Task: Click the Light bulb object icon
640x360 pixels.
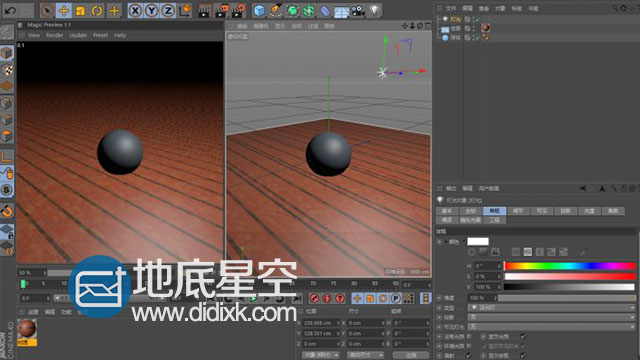Action: tap(374, 11)
